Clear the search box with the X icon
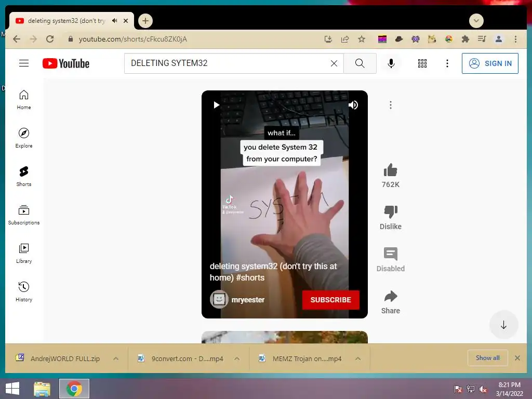 point(334,63)
